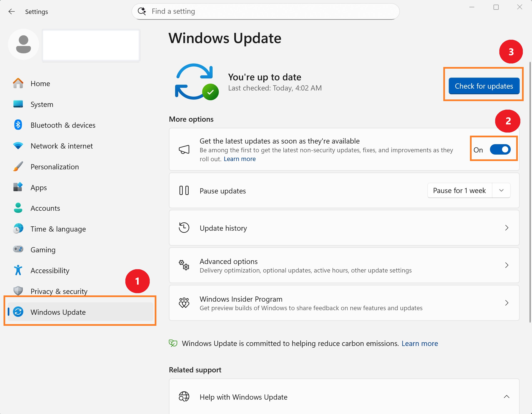Click the You're up to date status text
532x414 pixels.
[x=264, y=77]
